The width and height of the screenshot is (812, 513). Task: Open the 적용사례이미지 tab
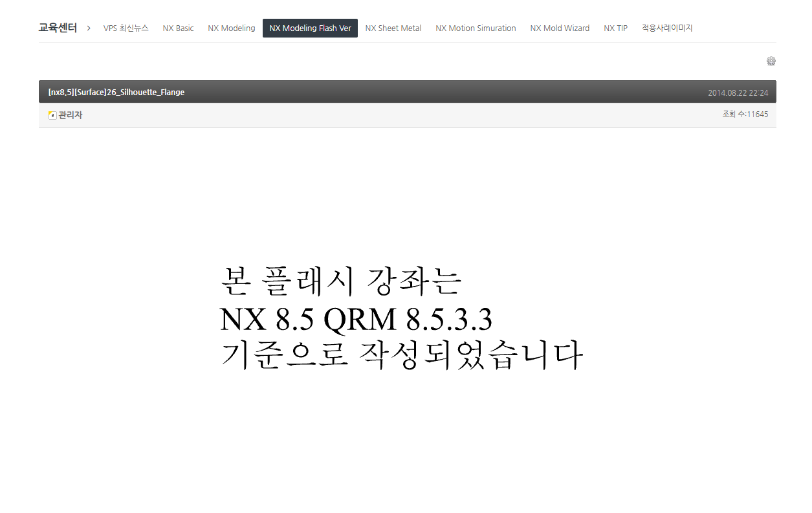tap(667, 28)
